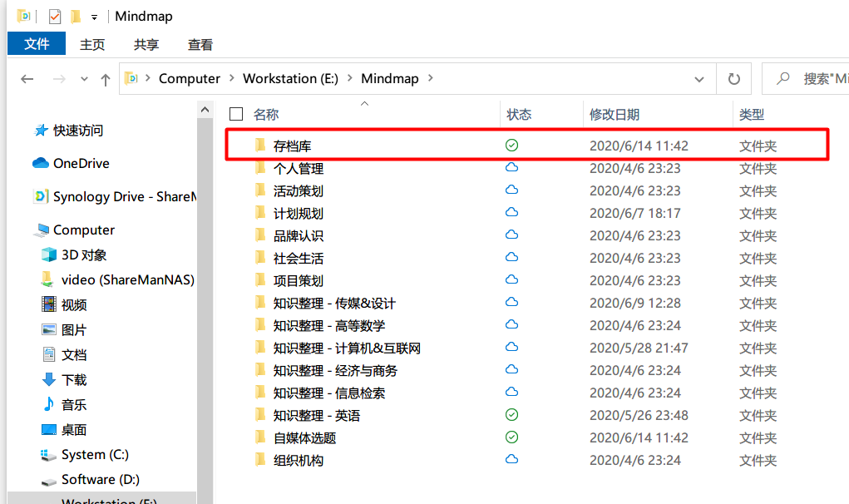Viewport: 849px width, 504px height.
Task: Click Mindmap in the address breadcrumb
Action: tap(390, 78)
